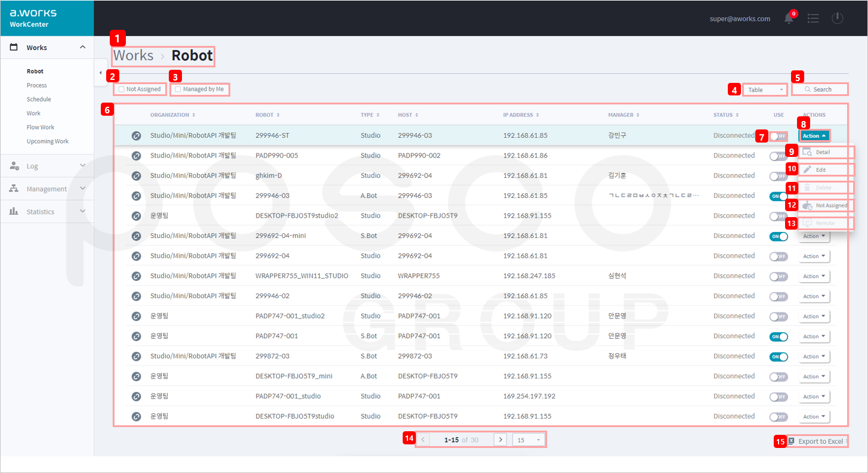Toggle USE switch for WRAPPER755_WIN11_STUDIO
The width and height of the screenshot is (868, 473).
point(779,277)
